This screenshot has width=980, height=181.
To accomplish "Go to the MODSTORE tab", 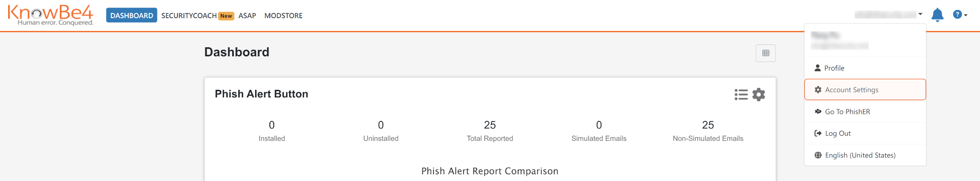I will tap(283, 15).
